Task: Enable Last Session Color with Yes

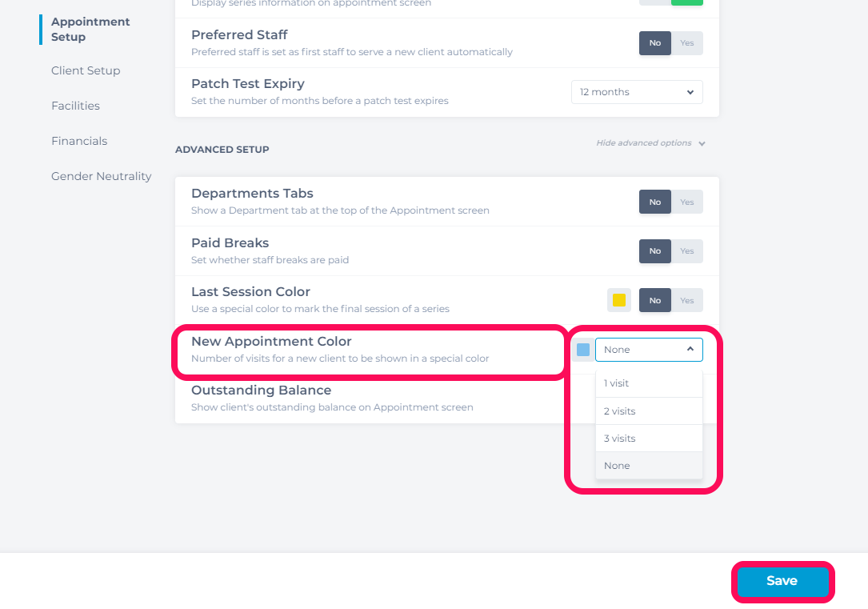Action: click(687, 301)
